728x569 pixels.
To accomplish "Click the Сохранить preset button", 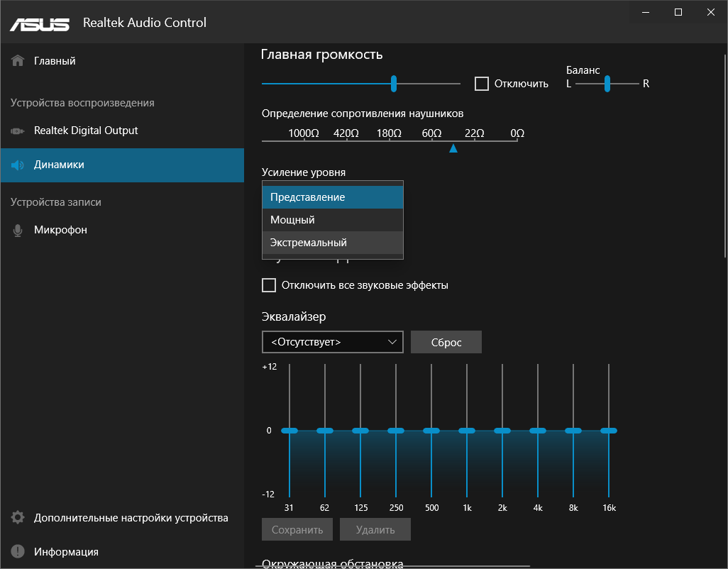I will (297, 529).
